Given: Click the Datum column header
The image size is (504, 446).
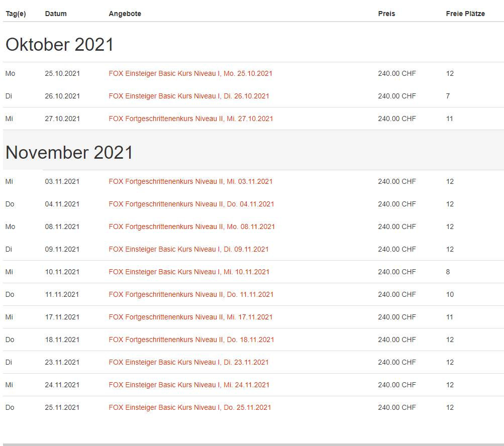Looking at the screenshot, I should 56,14.
